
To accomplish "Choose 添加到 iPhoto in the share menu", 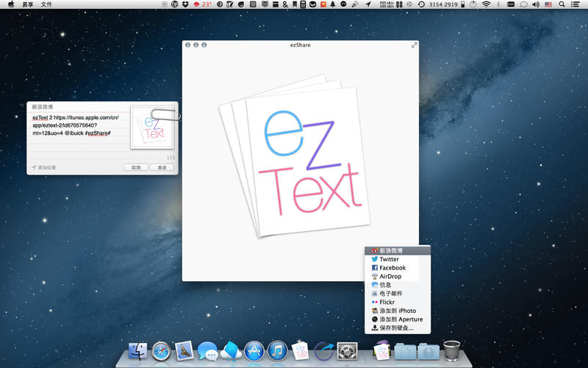I will [398, 311].
